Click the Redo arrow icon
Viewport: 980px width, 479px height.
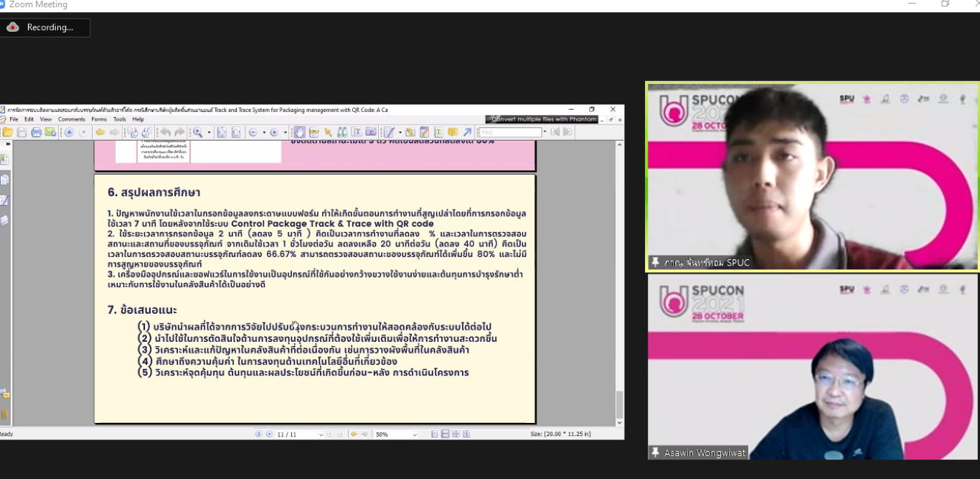179,132
